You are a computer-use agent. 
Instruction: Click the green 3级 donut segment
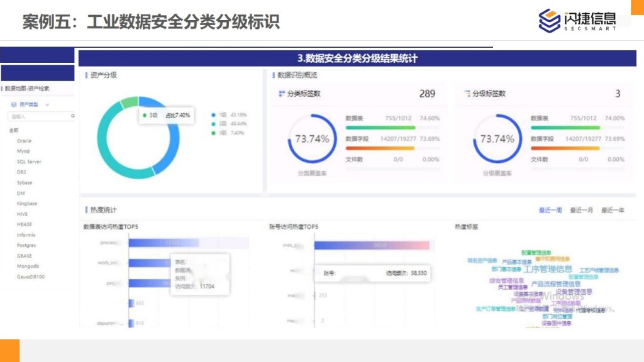pos(129,102)
